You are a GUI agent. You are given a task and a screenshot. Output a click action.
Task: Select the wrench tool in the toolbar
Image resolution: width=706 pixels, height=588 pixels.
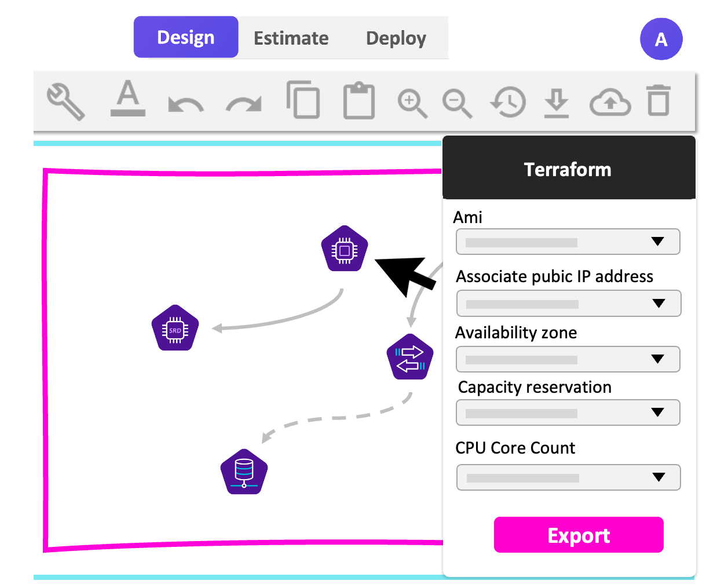click(65, 101)
